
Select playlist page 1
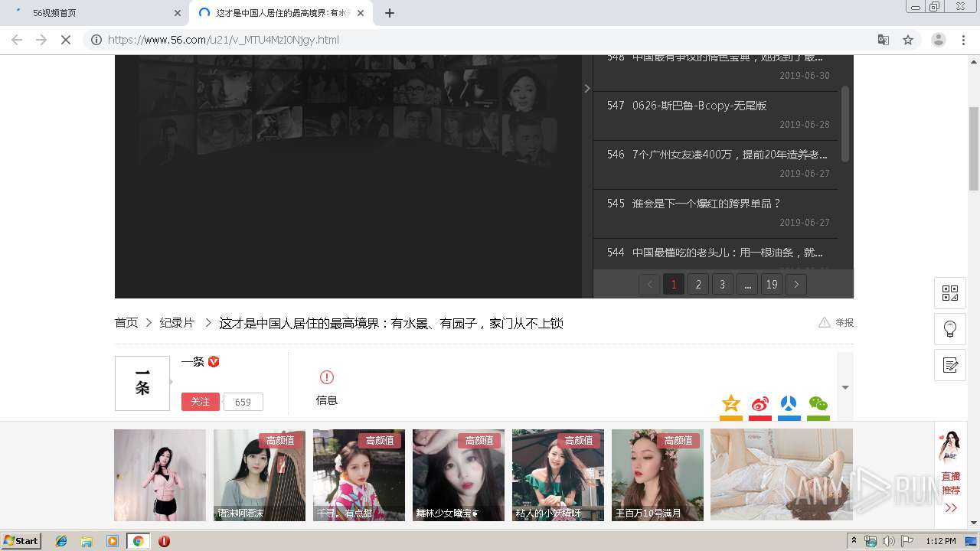[x=674, y=285]
